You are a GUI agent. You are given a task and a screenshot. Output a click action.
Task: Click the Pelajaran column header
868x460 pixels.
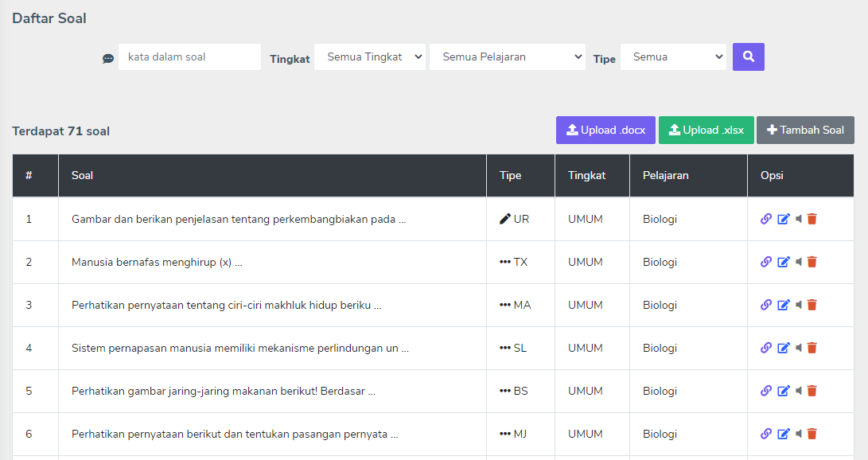point(665,175)
